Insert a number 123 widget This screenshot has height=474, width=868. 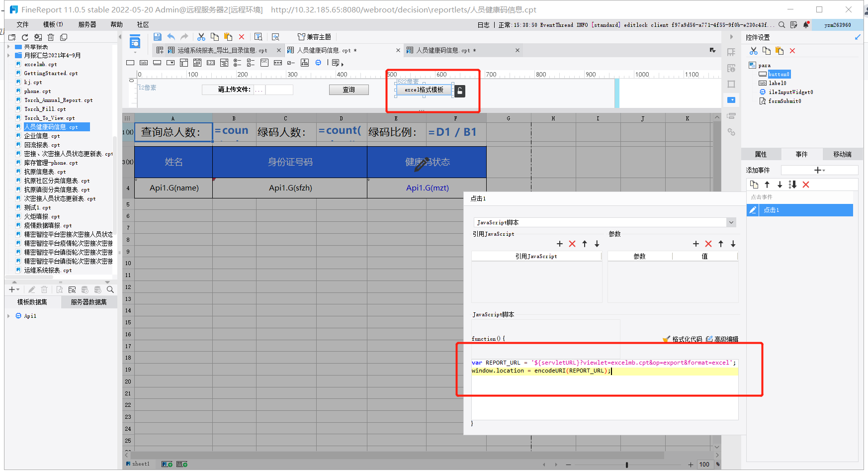211,63
